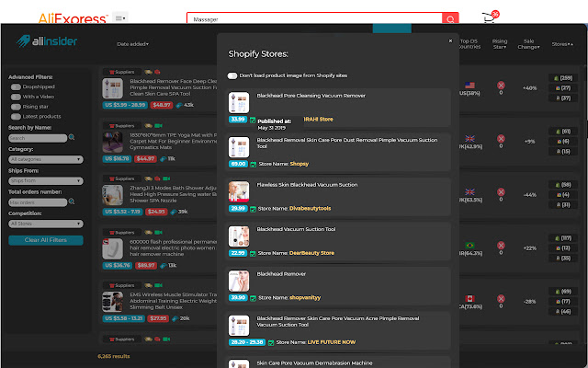Enable the Latest products filter toggle
The height and width of the screenshot is (368, 588).
tap(16, 117)
